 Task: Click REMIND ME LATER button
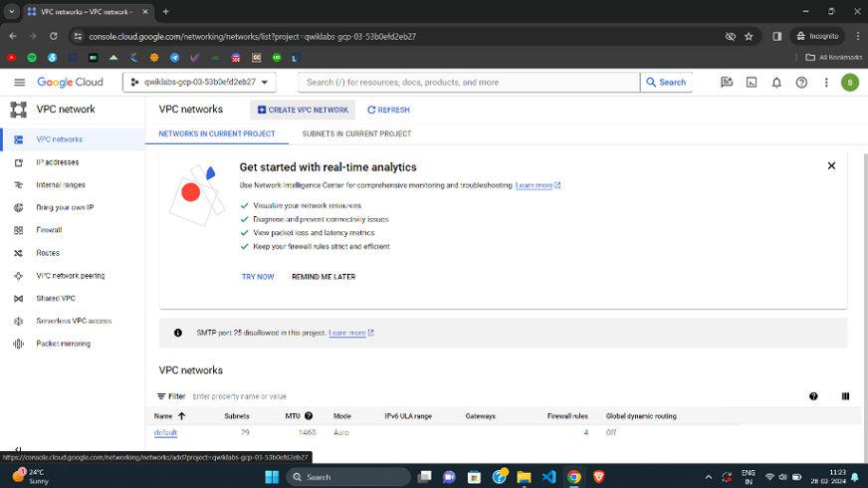point(324,277)
